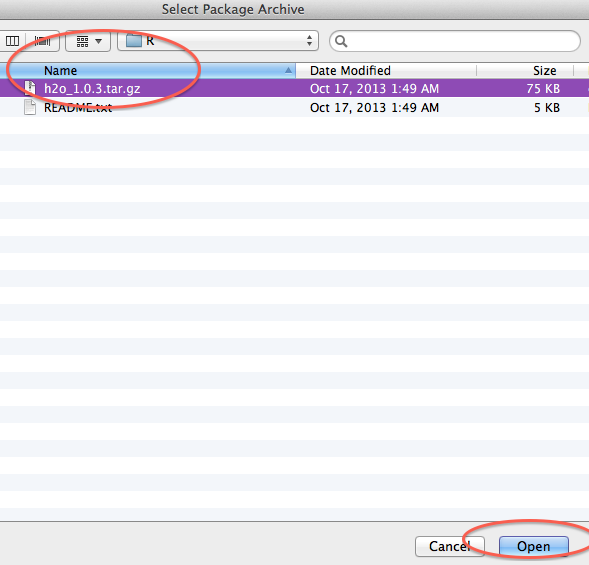The image size is (589, 565).
Task: Click the 5 KB size cell
Action: tap(547, 108)
